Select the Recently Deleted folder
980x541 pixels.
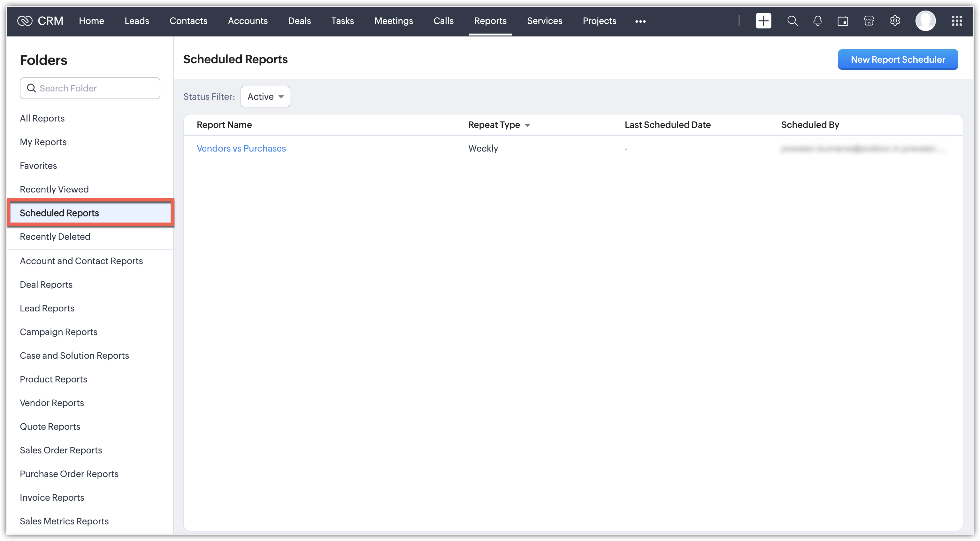tap(55, 236)
